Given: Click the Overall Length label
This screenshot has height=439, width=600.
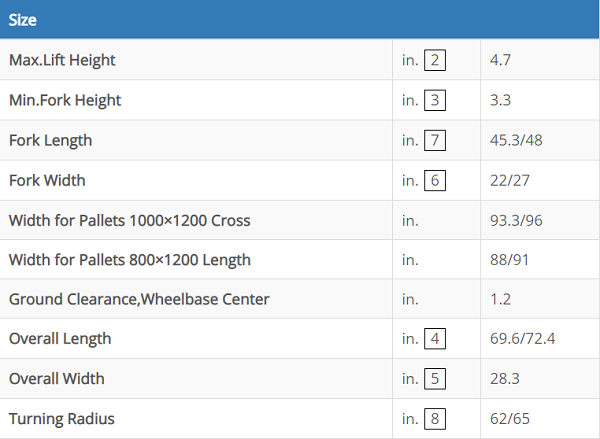Looking at the screenshot, I should 60,339.
